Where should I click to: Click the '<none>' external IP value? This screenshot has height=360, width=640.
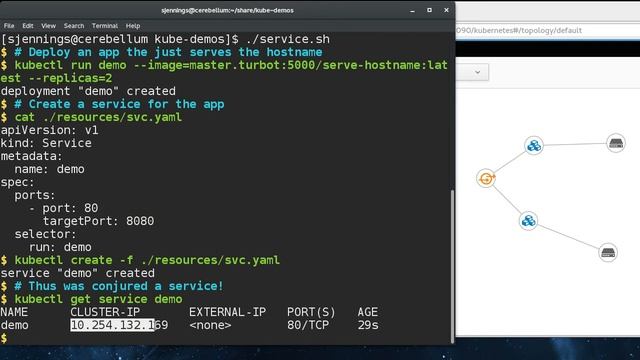[x=210, y=325]
